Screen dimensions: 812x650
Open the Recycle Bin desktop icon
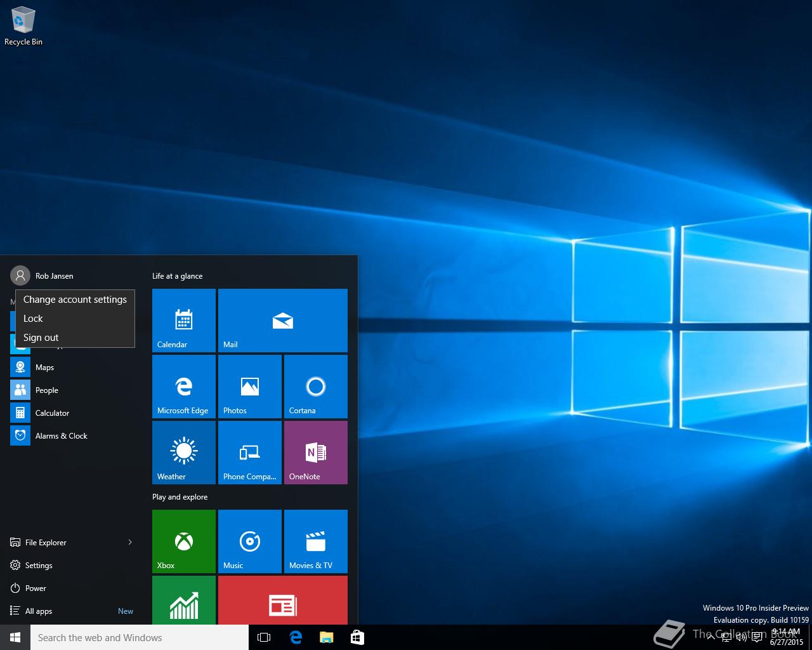tap(23, 27)
